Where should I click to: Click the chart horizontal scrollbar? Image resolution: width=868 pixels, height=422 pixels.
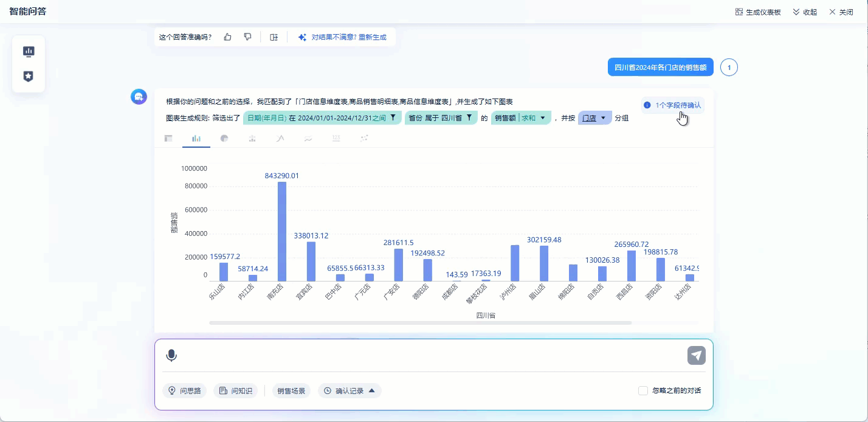[421, 323]
